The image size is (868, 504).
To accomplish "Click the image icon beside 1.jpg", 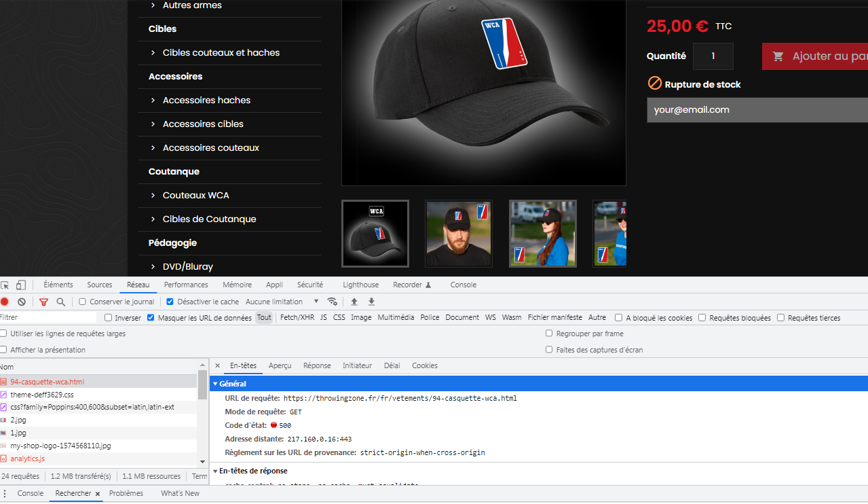I will click(3, 433).
